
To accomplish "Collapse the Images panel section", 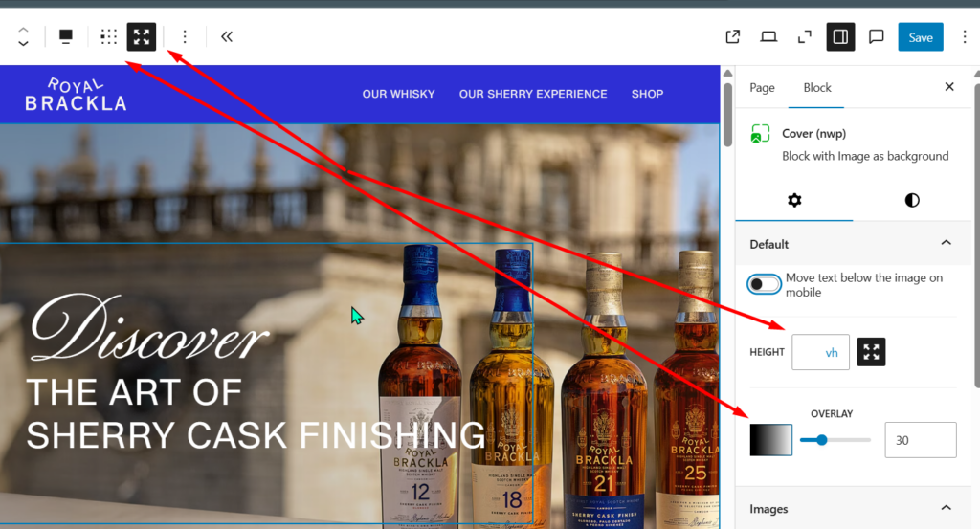I will click(946, 508).
